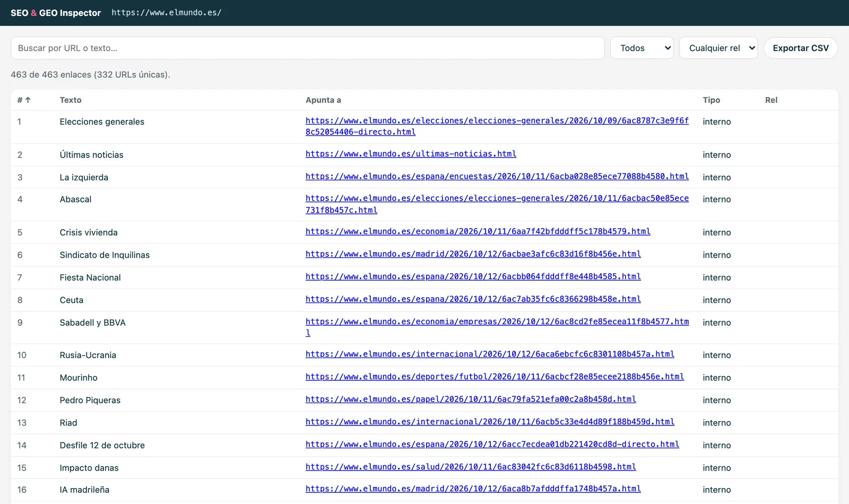Click the row number 16 cell
Viewport: 849px width, 504px height.
22,490
